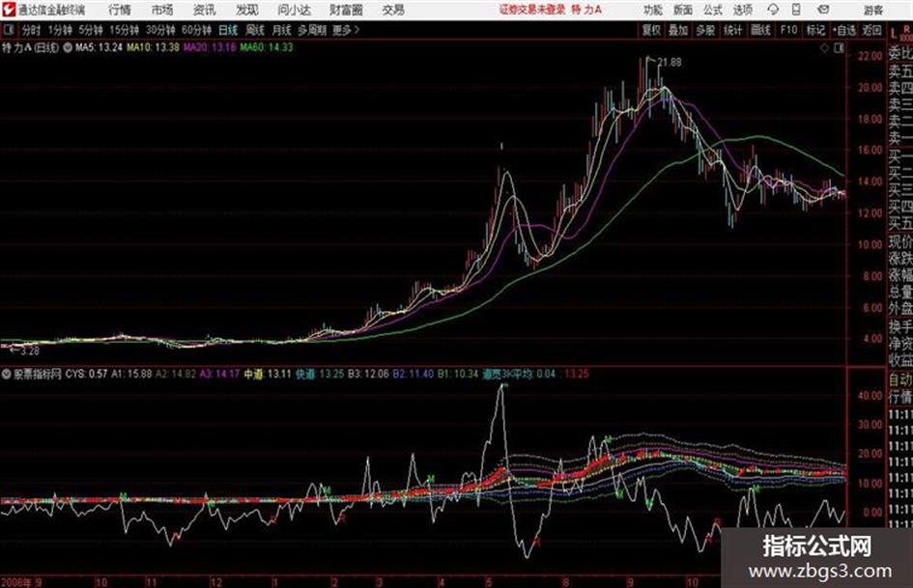Click the diamond icon at chart top-right

click(824, 48)
